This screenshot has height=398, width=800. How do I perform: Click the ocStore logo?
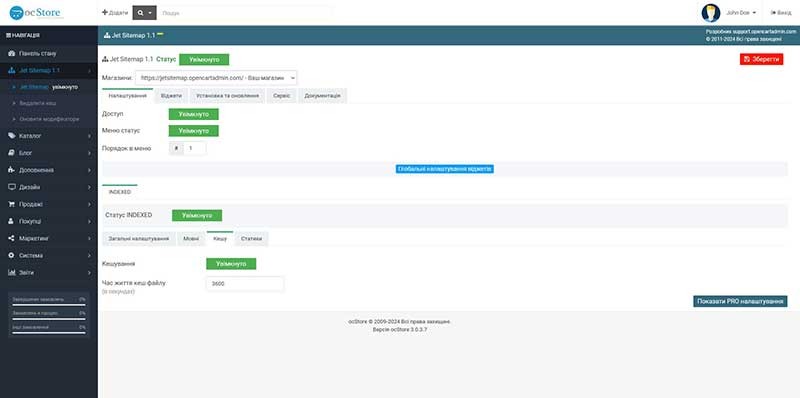[x=36, y=13]
